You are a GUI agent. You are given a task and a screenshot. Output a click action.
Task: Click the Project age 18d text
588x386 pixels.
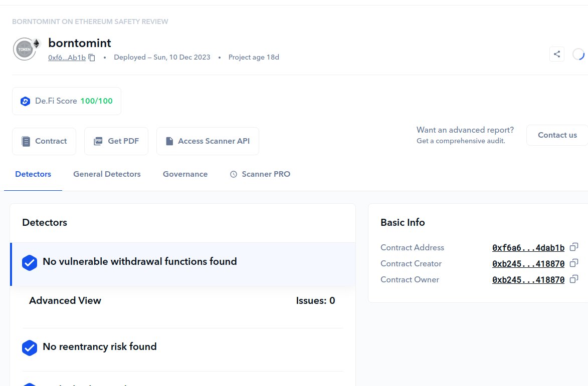(254, 57)
